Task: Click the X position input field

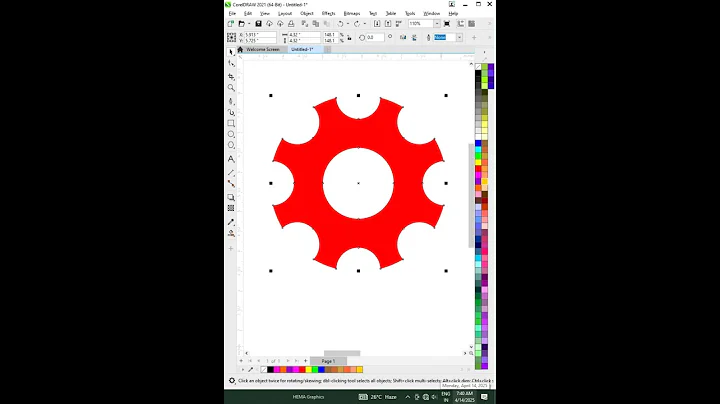Action: [x=260, y=34]
